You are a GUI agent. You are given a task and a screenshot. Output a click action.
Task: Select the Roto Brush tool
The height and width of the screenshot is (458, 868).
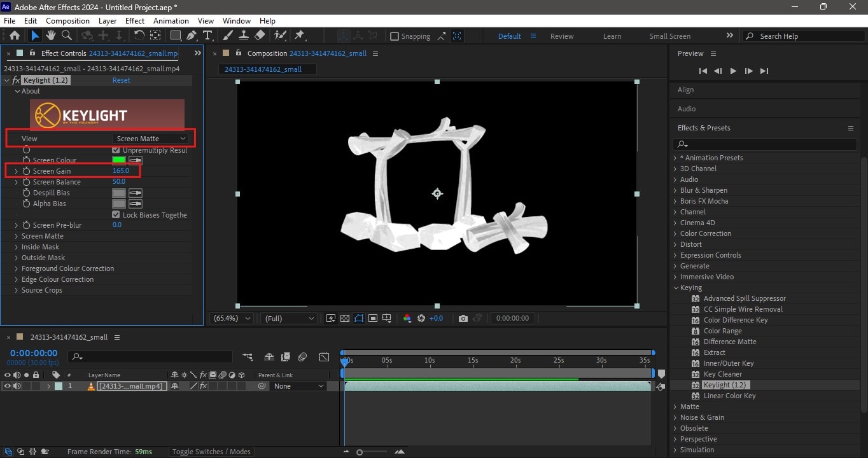279,36
